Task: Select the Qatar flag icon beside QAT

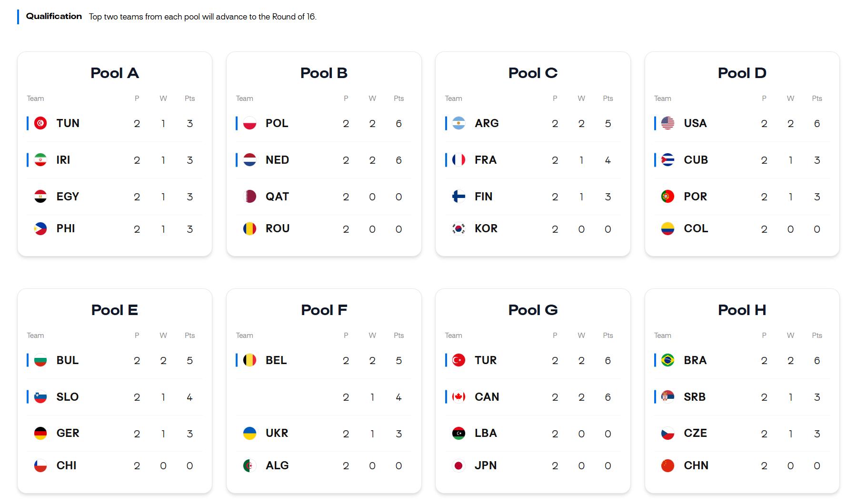Action: 249,197
